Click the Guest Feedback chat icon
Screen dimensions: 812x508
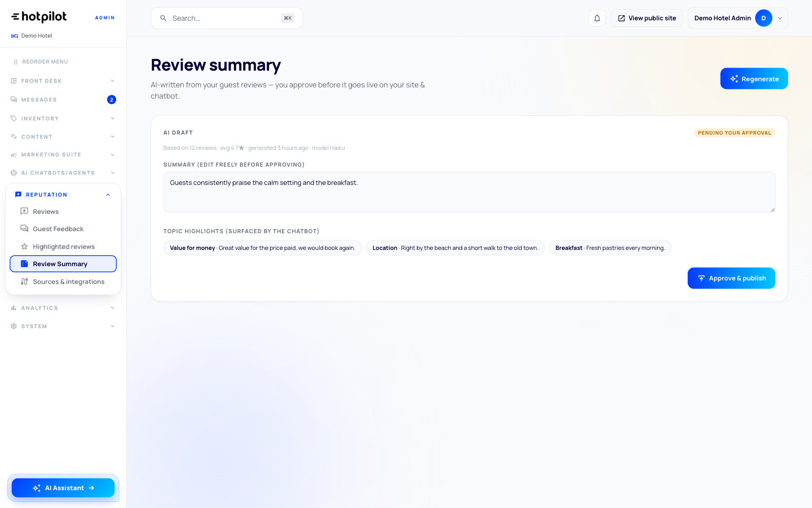pyautogui.click(x=24, y=229)
